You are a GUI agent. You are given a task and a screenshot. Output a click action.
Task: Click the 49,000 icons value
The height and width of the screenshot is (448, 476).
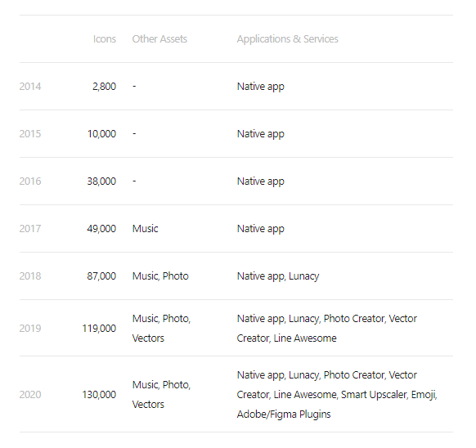(101, 229)
